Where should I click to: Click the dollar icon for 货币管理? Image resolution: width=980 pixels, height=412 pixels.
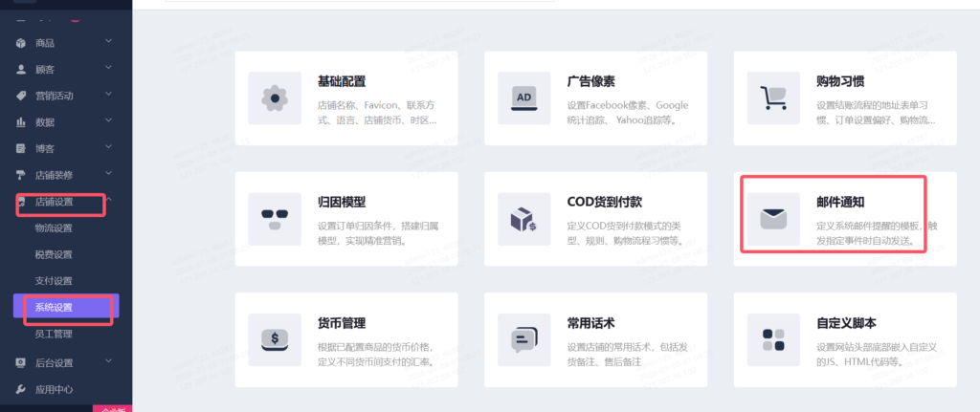pos(275,338)
